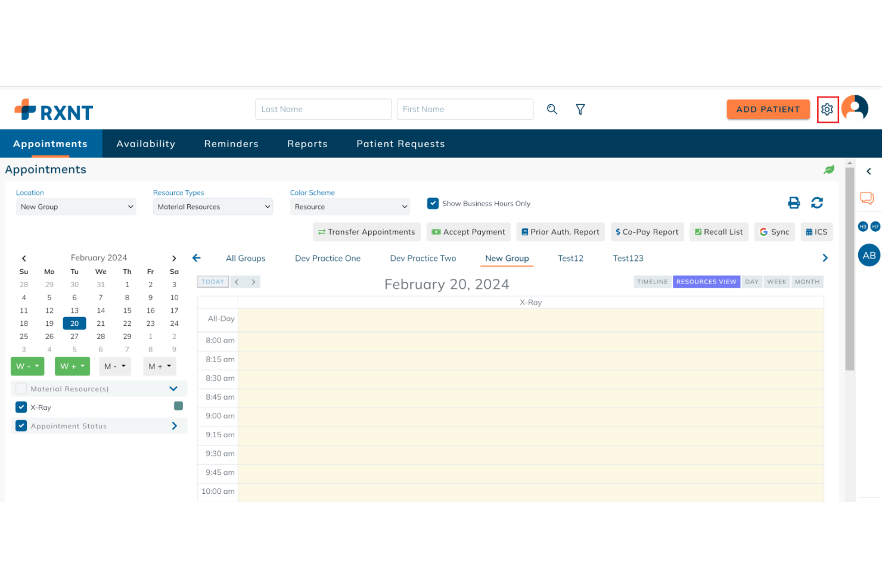Open the Patient Requests tab

click(x=400, y=144)
